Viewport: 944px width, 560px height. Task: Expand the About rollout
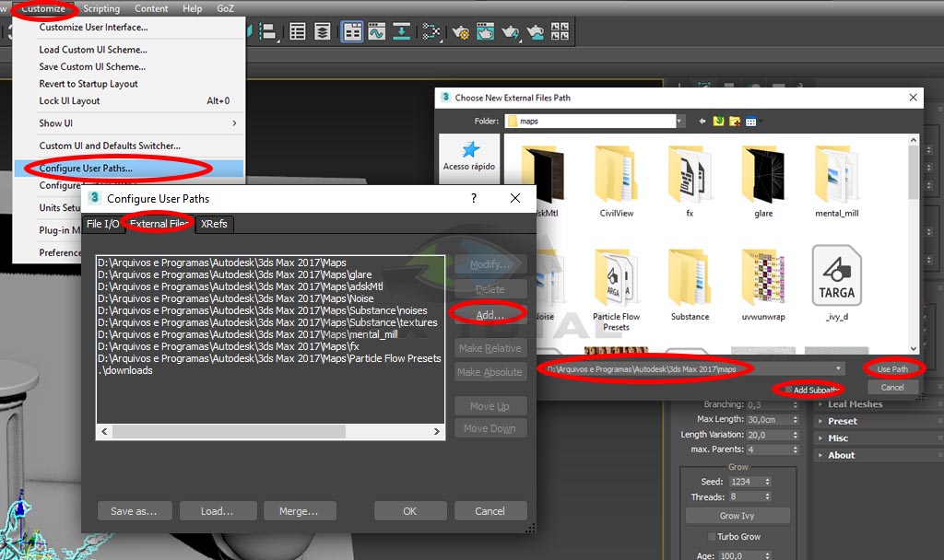coord(841,455)
